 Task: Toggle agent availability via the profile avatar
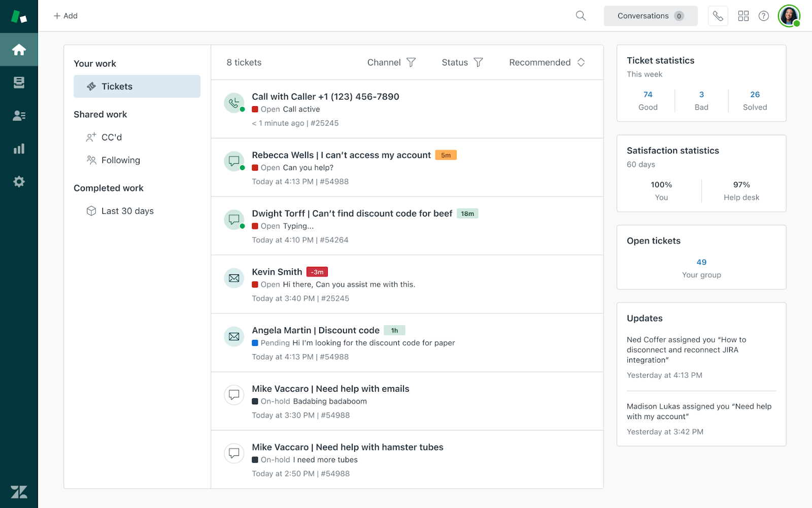point(788,16)
